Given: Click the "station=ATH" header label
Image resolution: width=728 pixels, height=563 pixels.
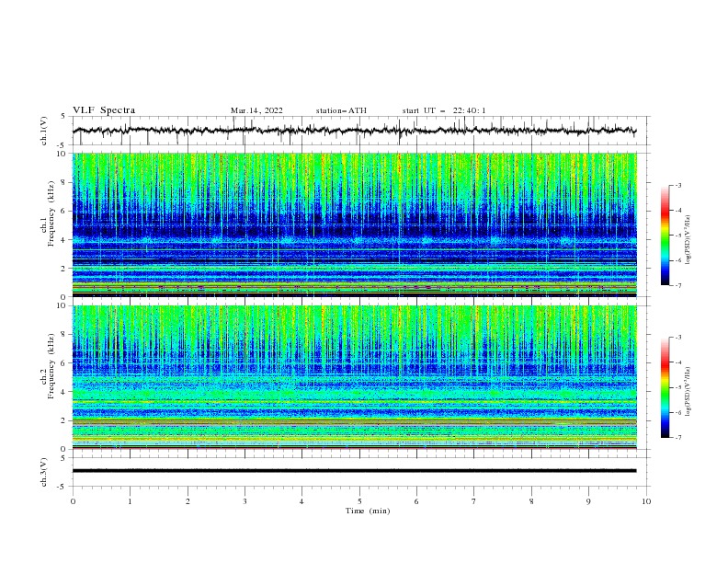Looking at the screenshot, I should 341,110.
